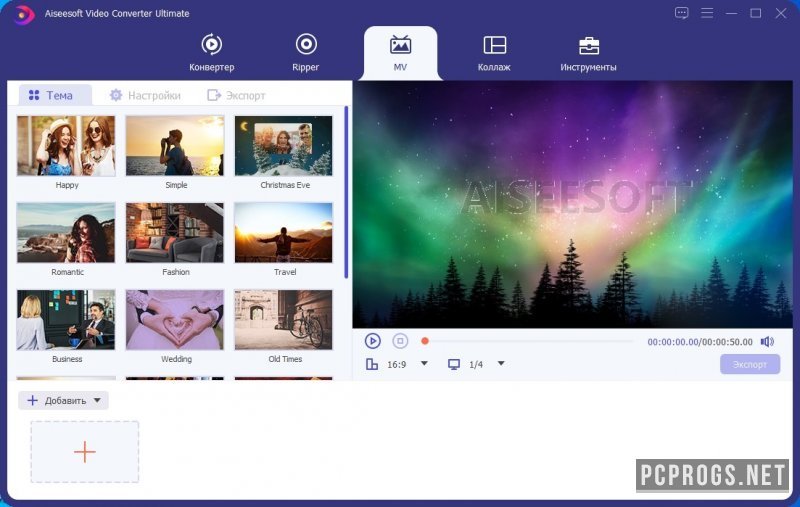Expand the 16:9 aspect ratio dropdown
The image size is (800, 507).
point(424,364)
